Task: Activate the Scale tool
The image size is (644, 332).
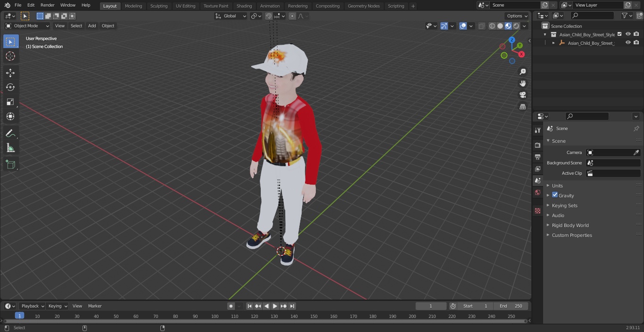Action: point(10,102)
